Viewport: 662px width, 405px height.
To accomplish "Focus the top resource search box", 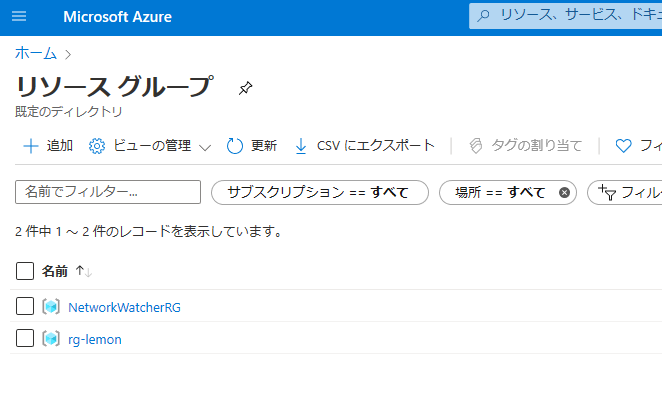I will click(565, 16).
